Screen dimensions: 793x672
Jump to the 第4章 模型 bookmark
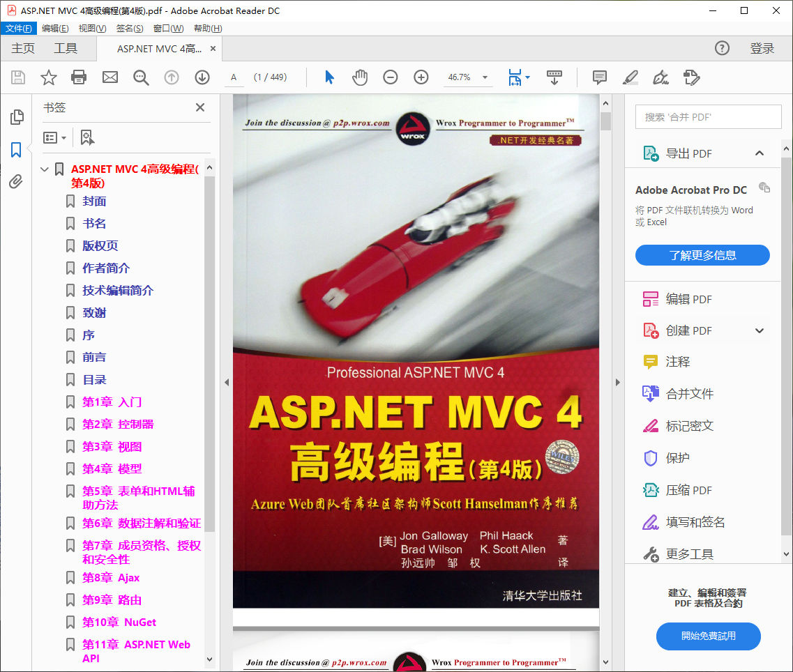[112, 468]
